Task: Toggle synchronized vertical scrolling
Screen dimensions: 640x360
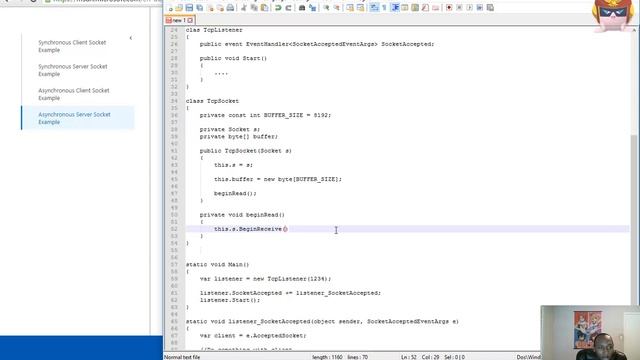Action: [x=350, y=8]
